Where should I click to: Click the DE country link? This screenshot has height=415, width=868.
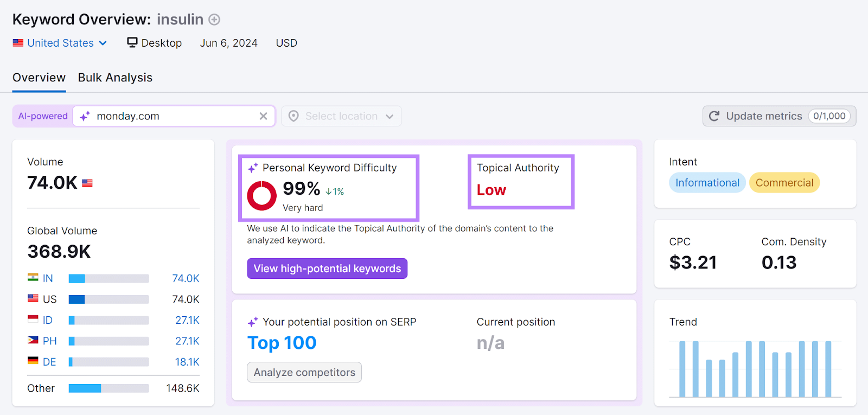click(x=49, y=362)
